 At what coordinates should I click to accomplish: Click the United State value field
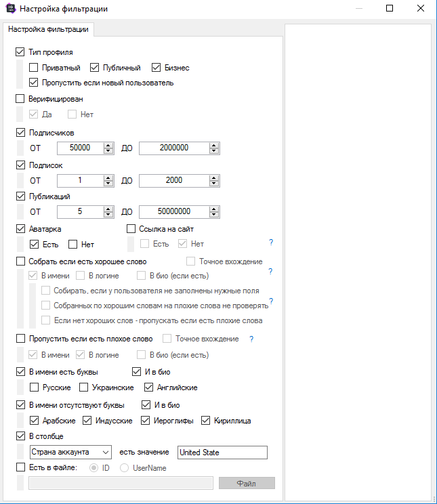[222, 453]
